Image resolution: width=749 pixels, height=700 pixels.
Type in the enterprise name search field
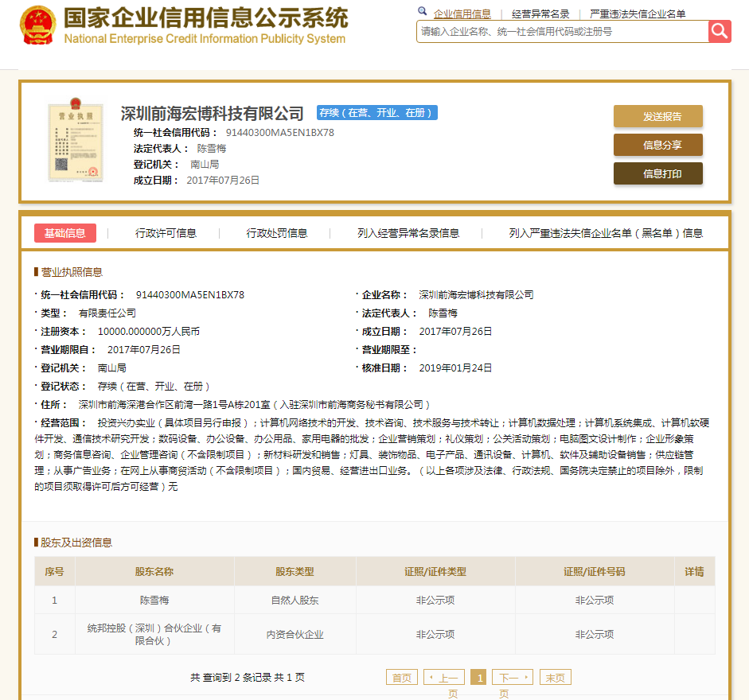(x=562, y=32)
